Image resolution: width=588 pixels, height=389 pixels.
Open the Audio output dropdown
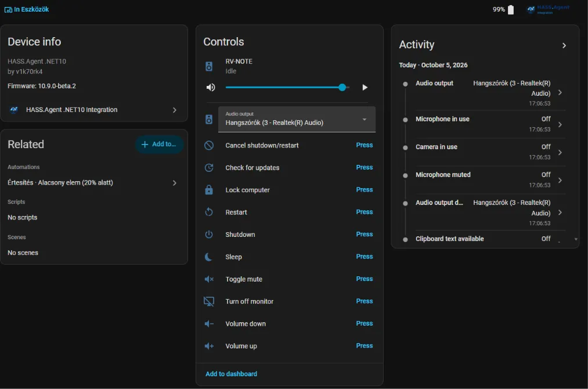(x=297, y=119)
